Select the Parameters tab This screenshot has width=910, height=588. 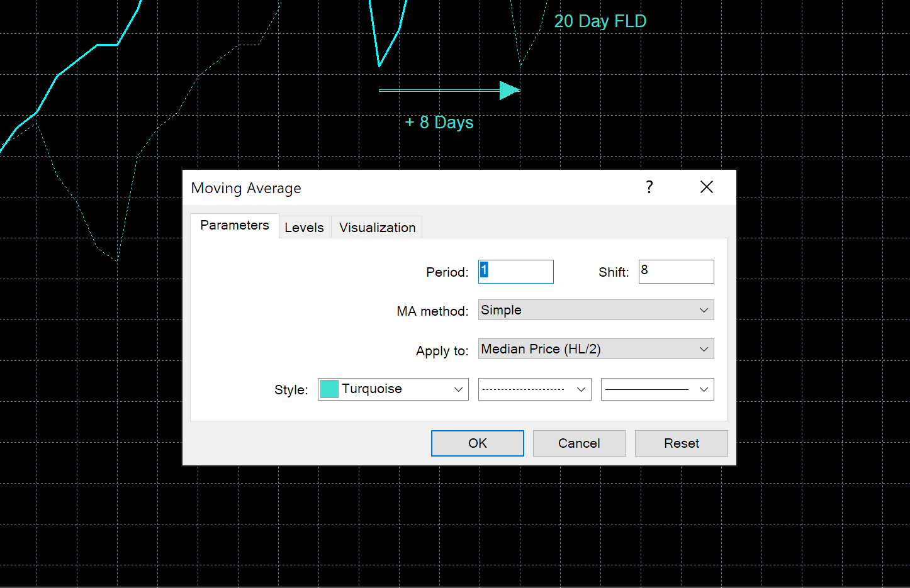click(234, 225)
